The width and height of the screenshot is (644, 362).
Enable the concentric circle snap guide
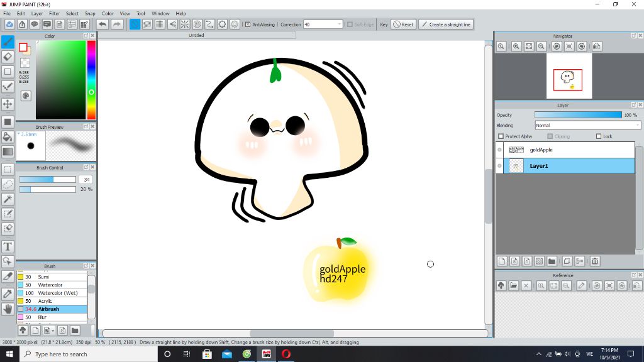(197, 25)
